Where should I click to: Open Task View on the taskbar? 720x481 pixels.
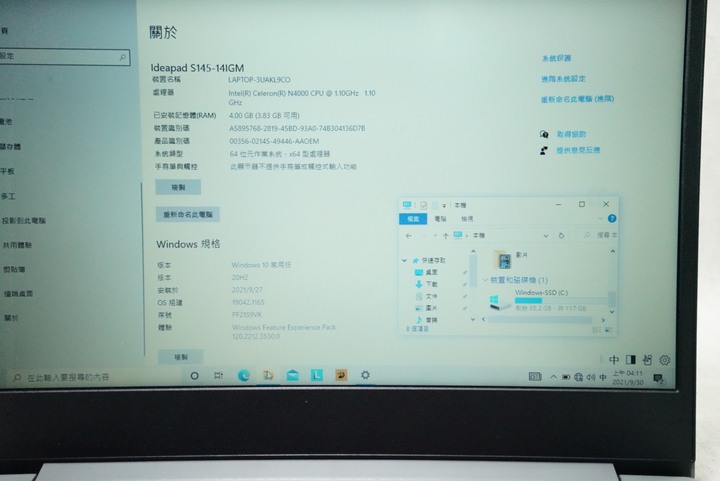[219, 375]
